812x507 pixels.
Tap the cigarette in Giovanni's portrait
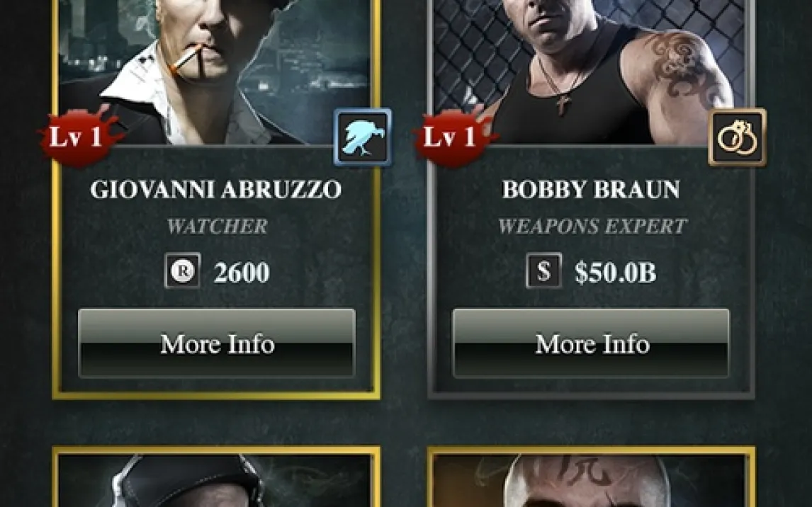(186, 59)
